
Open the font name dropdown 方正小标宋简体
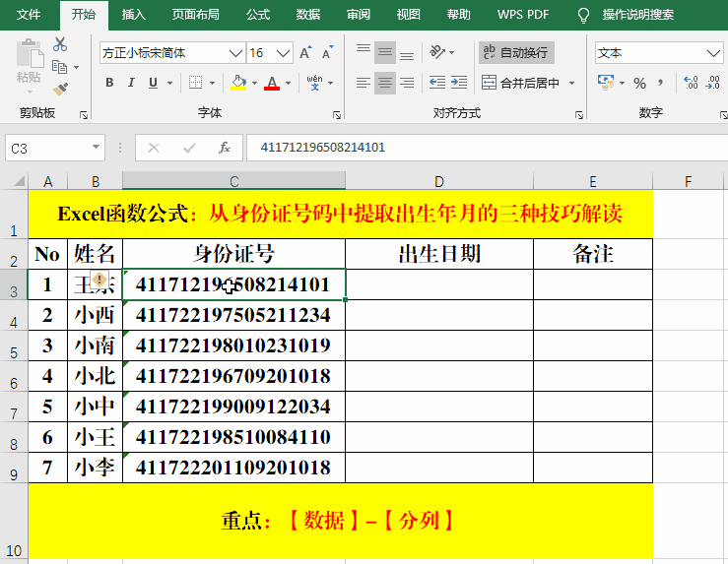click(x=235, y=53)
